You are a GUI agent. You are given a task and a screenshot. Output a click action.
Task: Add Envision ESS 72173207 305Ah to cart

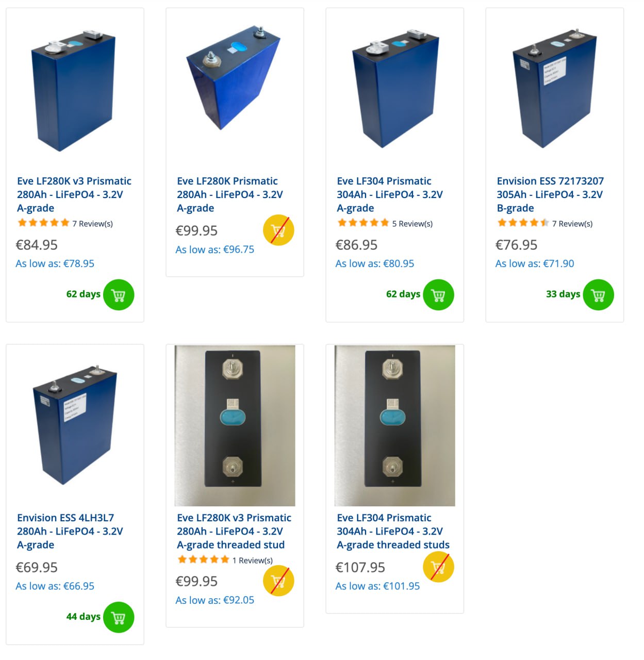(598, 295)
